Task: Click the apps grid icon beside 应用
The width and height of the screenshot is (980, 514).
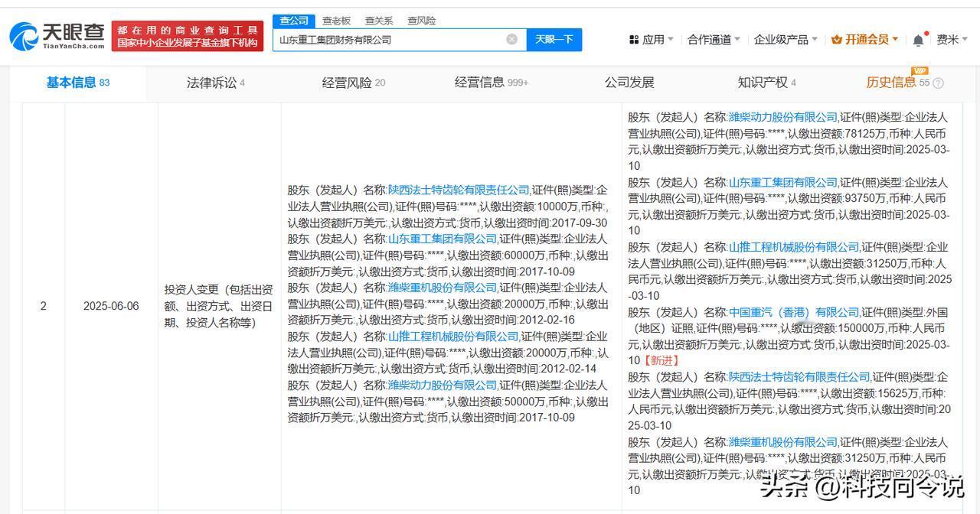Action: click(633, 40)
